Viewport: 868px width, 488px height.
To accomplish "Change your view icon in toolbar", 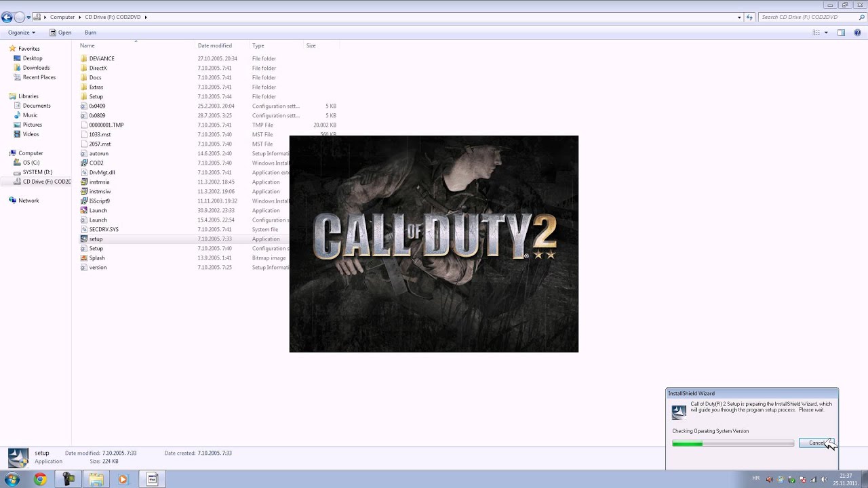I will pyautogui.click(x=816, y=33).
